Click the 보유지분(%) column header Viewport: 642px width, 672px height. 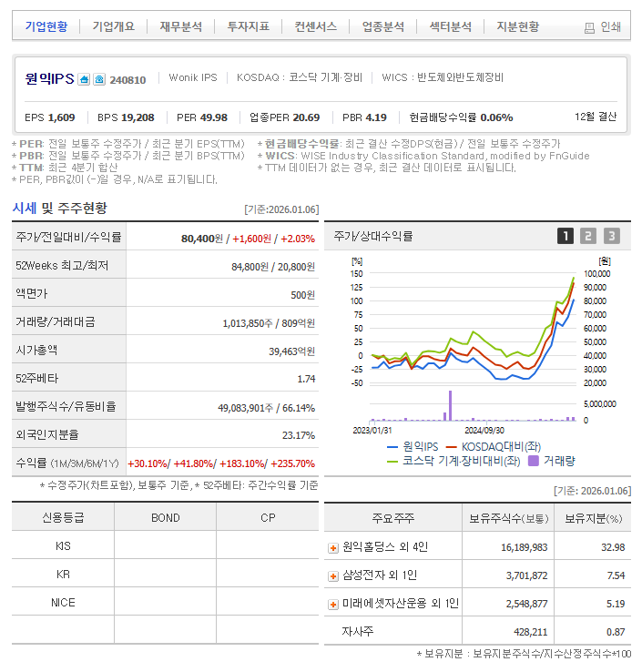pos(593,519)
